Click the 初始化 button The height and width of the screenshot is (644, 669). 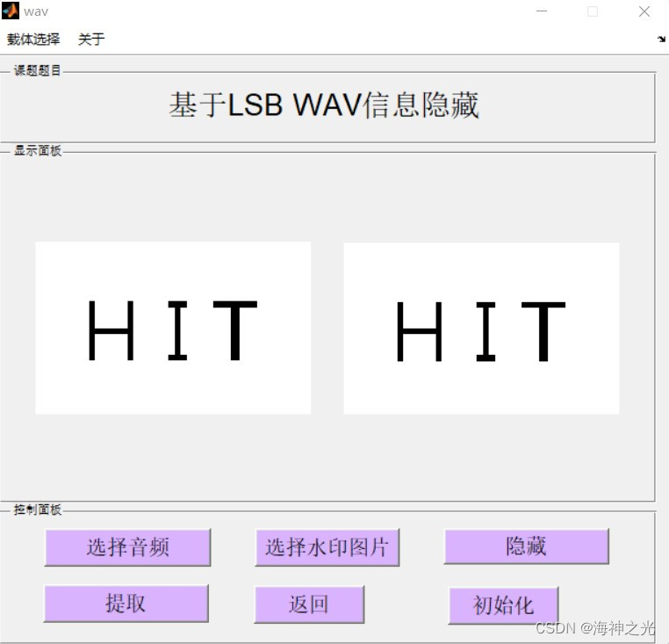[503, 605]
